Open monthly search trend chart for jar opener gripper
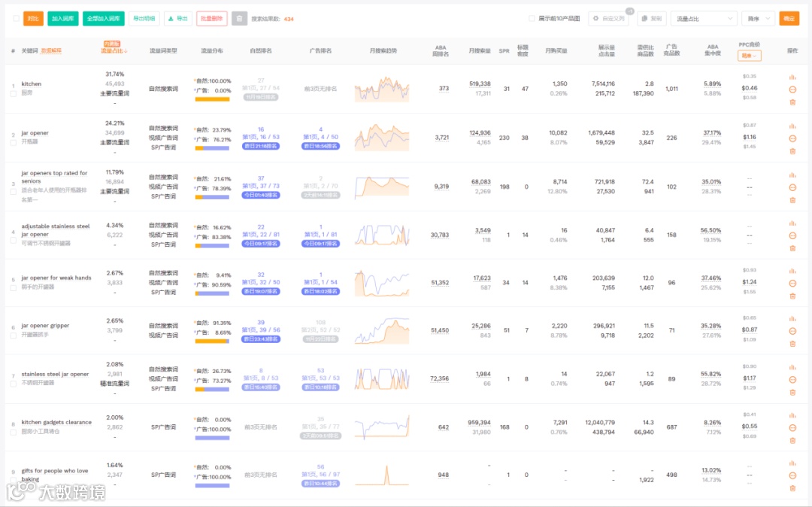Image resolution: width=812 pixels, height=507 pixels. click(x=382, y=331)
